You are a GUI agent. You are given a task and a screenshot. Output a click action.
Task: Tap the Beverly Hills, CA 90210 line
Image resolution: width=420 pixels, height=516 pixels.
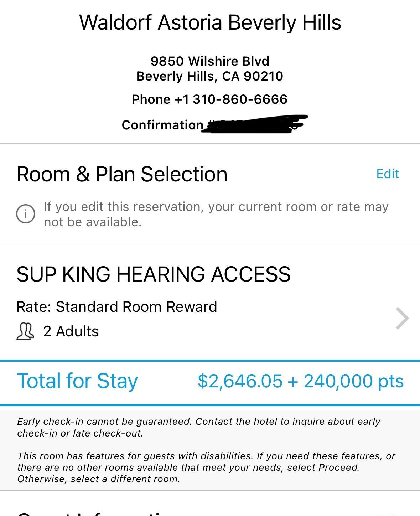(210, 76)
